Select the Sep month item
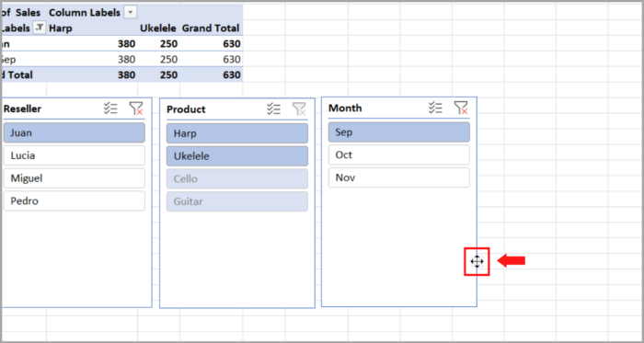Image resolution: width=644 pixels, height=343 pixels. tap(398, 132)
